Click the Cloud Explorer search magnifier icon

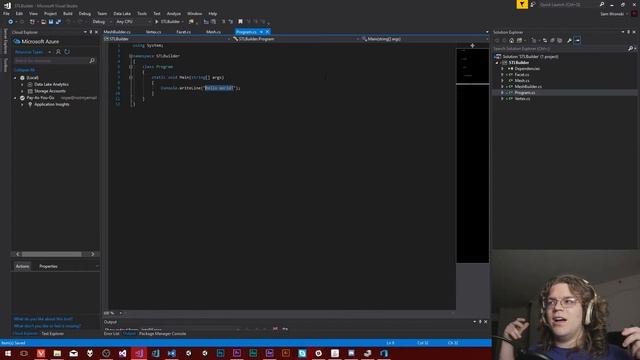pos(92,60)
